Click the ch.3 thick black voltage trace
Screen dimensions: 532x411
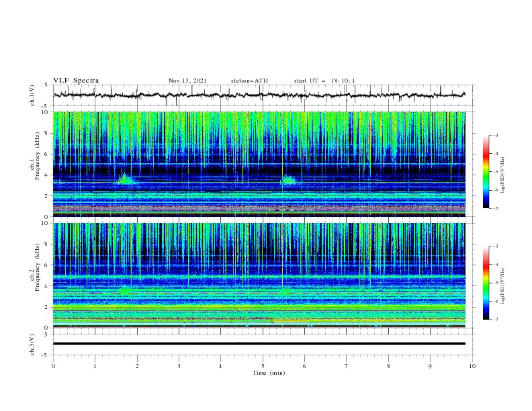[259, 344]
